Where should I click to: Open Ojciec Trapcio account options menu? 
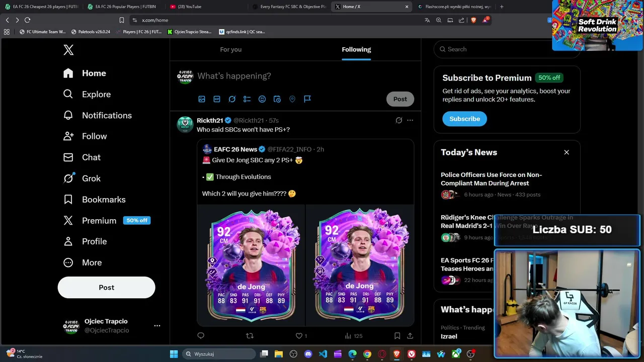pyautogui.click(x=157, y=326)
